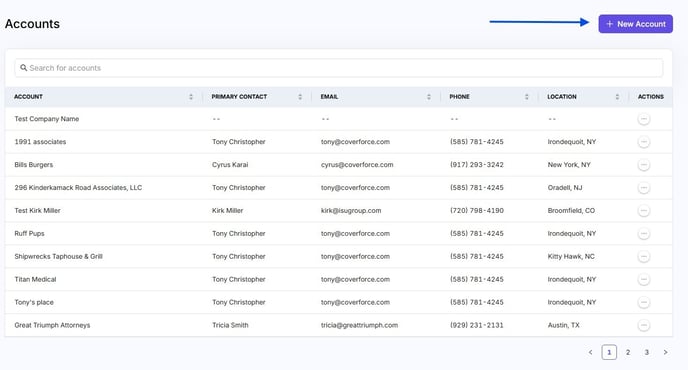This screenshot has width=688, height=370.
Task: Select pagination page 1
Action: [609, 352]
